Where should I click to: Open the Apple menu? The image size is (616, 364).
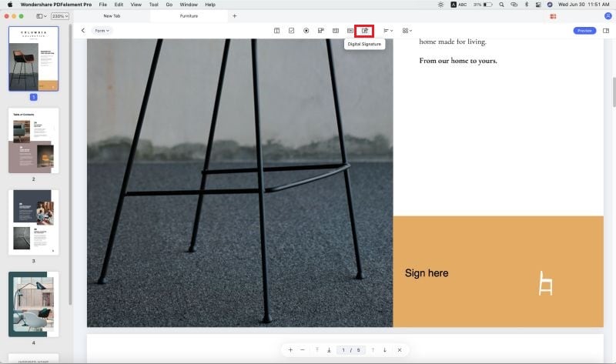pos(10,5)
